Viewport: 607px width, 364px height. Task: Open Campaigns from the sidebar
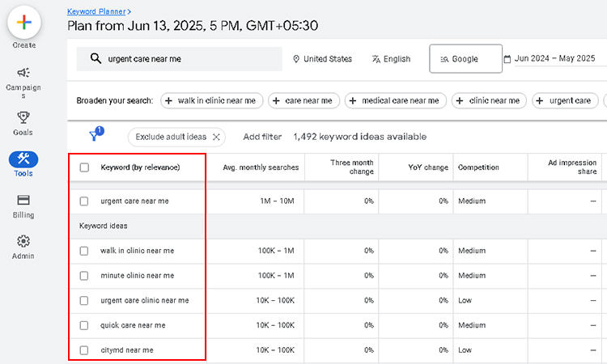[x=23, y=73]
